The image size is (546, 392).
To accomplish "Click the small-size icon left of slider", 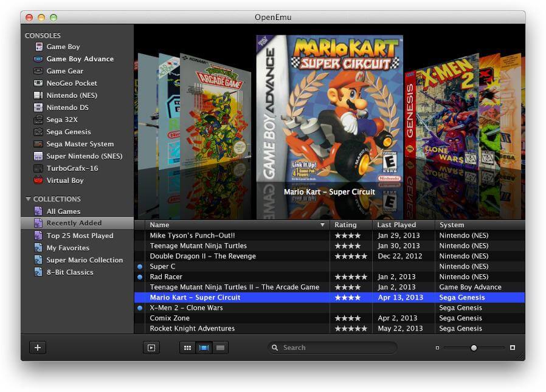I will pos(437,348).
